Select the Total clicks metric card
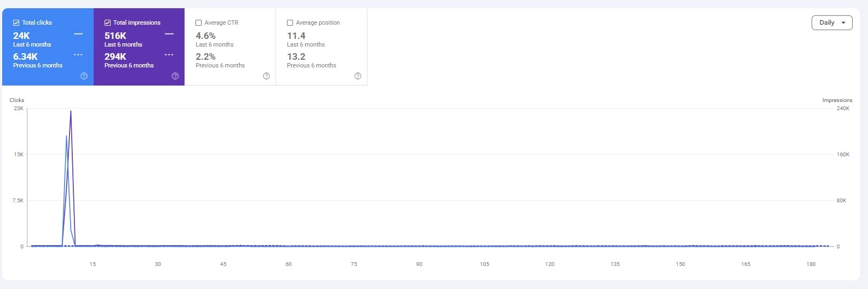 48,47
